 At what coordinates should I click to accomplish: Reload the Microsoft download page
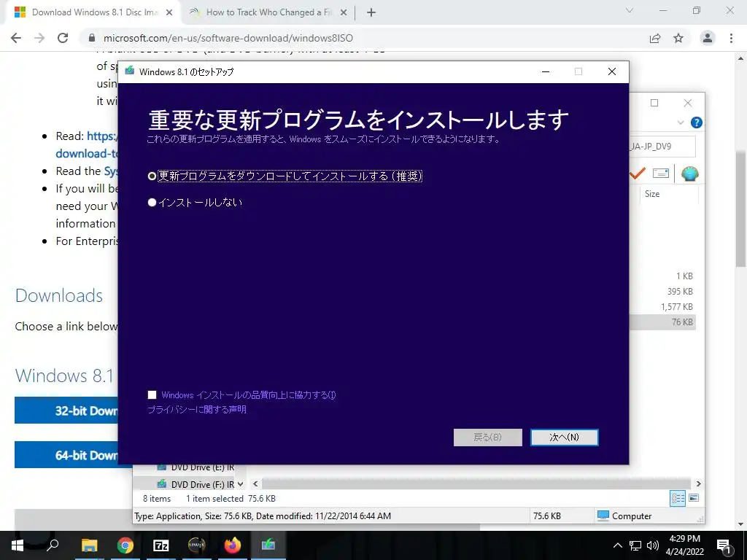point(63,38)
